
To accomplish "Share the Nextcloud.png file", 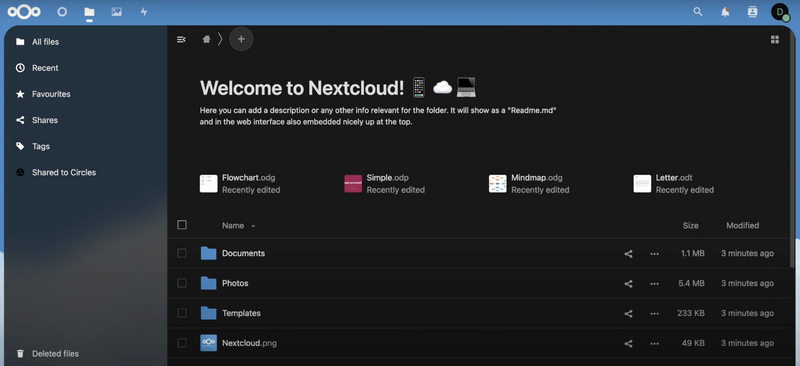I will (x=628, y=344).
